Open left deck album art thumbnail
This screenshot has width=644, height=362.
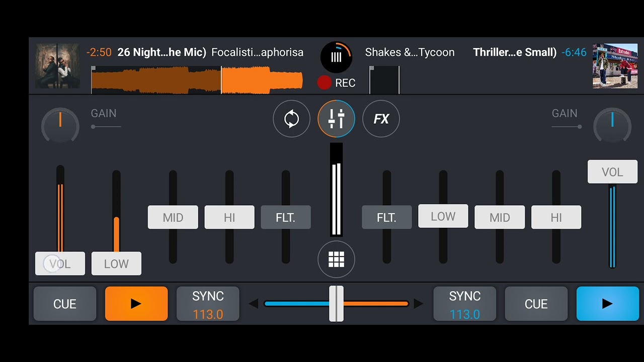pos(57,66)
